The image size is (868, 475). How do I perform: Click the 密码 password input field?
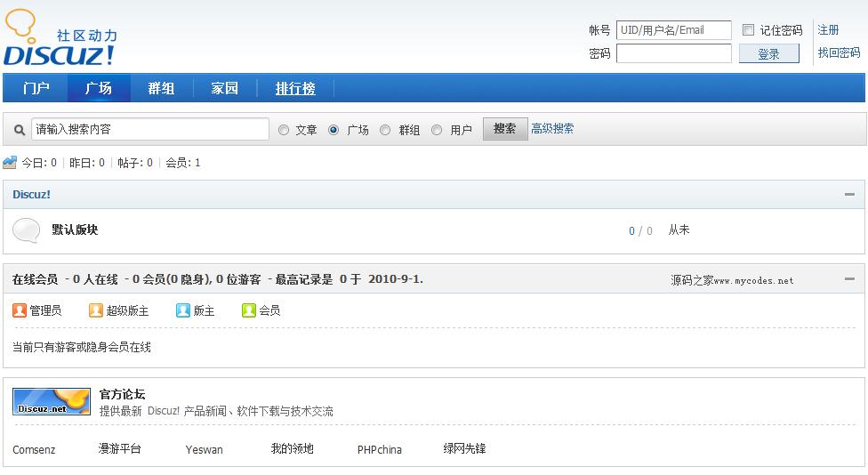674,53
